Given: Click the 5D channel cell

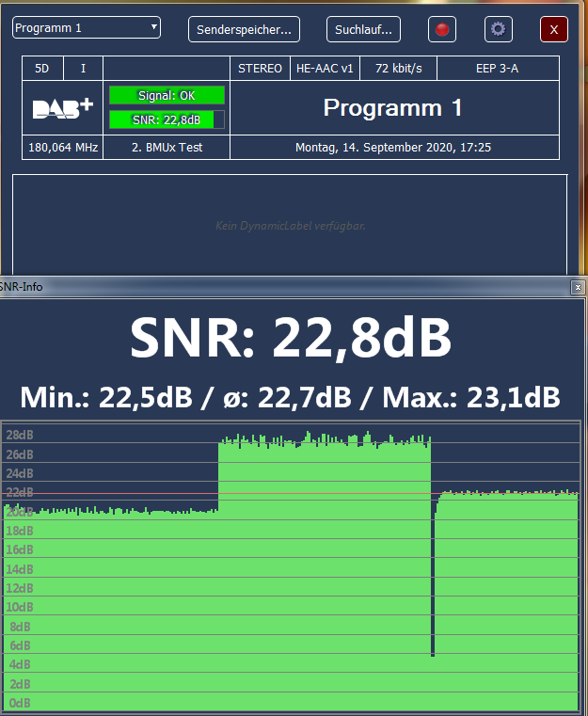Looking at the screenshot, I should (x=42, y=69).
